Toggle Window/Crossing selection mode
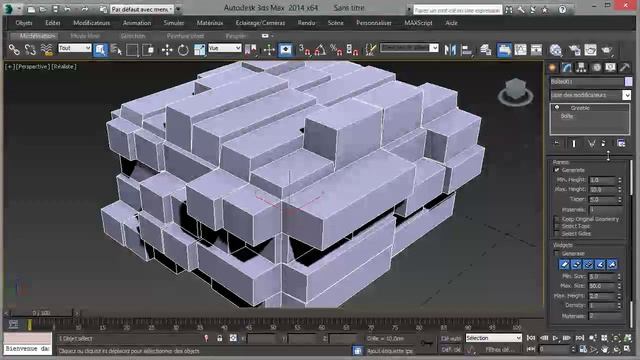640x360 pixels. coord(148,50)
